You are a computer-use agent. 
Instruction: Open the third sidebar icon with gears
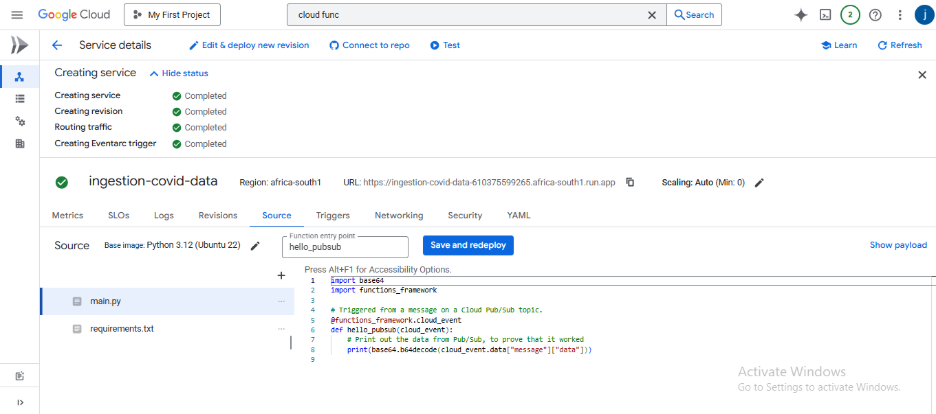coord(20,121)
